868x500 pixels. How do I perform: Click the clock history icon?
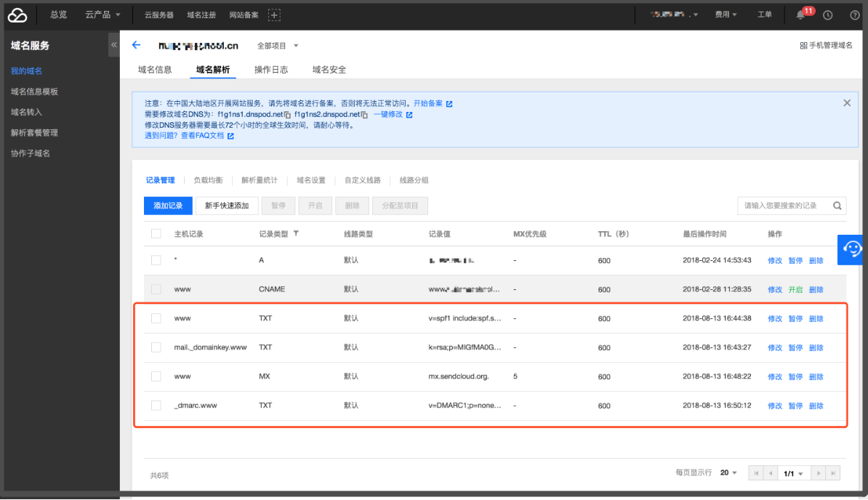(827, 15)
